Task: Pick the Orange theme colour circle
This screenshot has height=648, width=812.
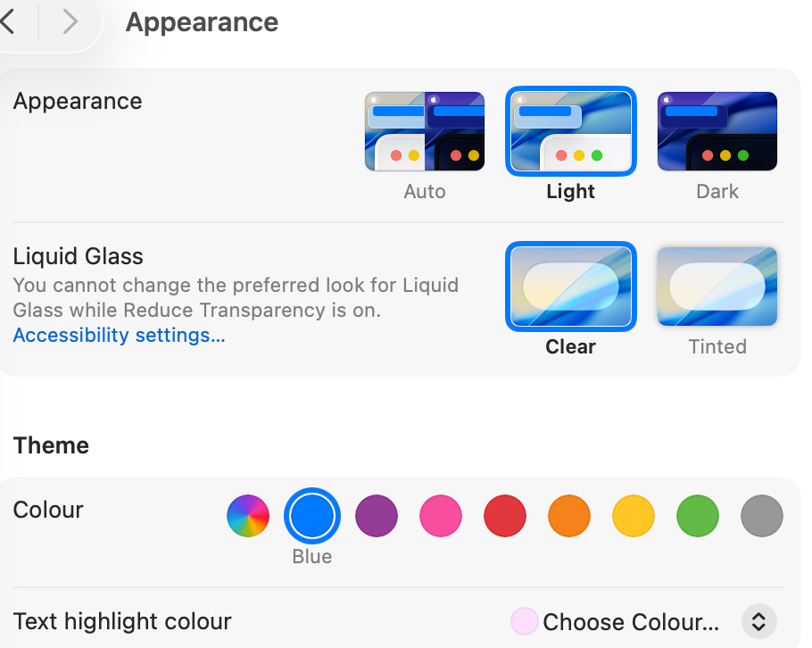Action: tap(569, 516)
